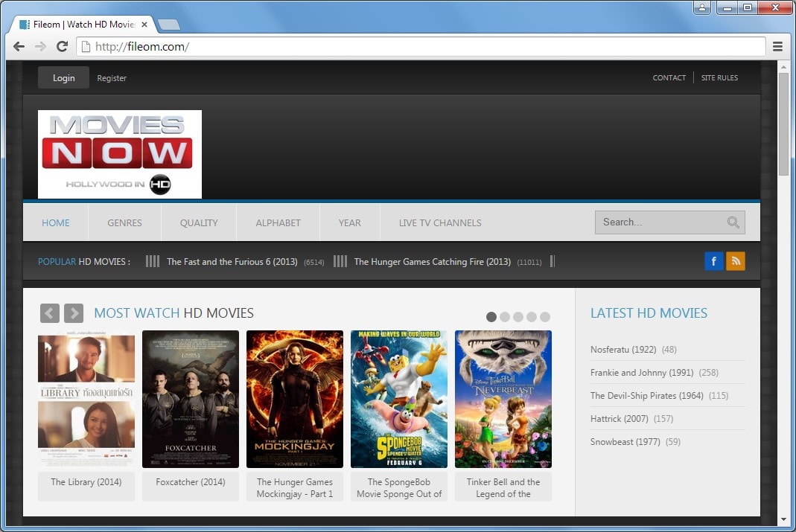
Task: Open the Facebook page icon
Action: [x=713, y=261]
